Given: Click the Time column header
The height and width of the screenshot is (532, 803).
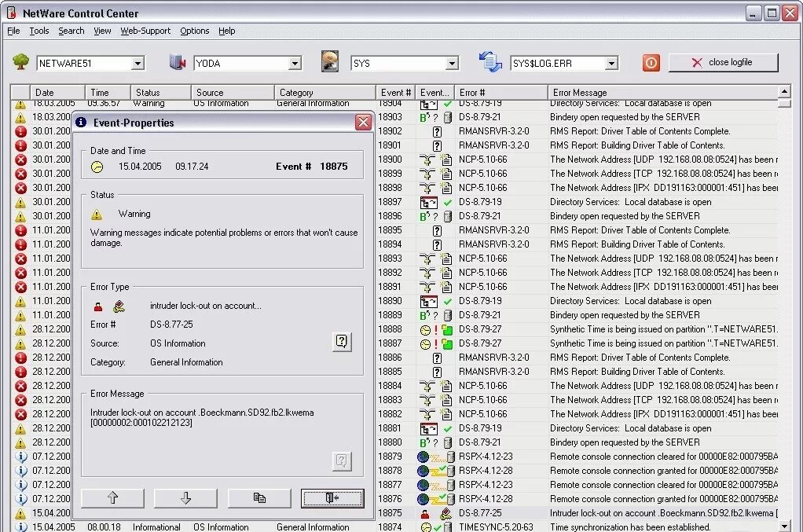Looking at the screenshot, I should (x=108, y=93).
